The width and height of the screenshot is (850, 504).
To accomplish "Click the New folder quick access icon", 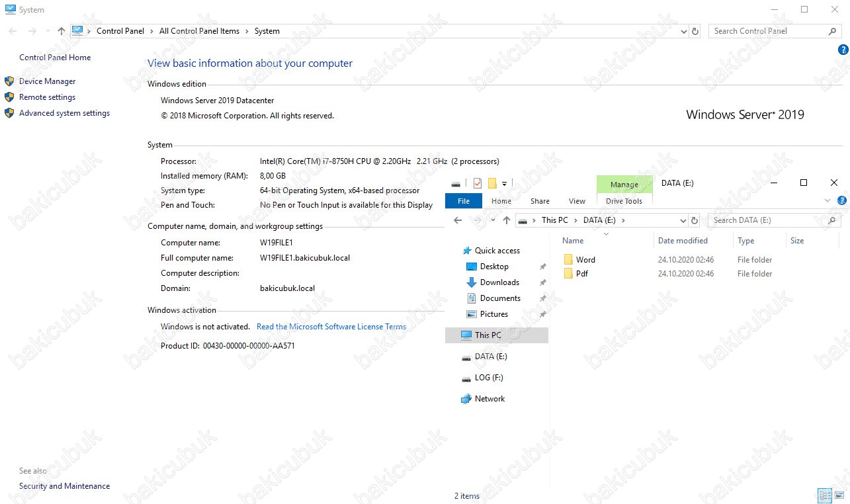I will click(491, 183).
